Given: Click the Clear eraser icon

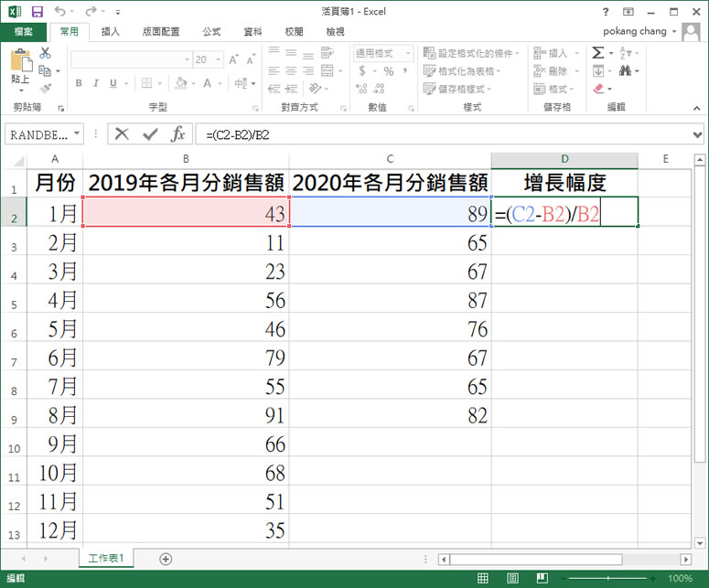Looking at the screenshot, I should [598, 89].
